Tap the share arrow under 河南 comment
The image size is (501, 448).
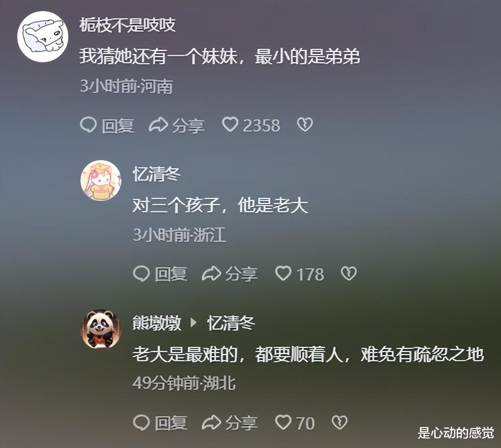point(158,125)
